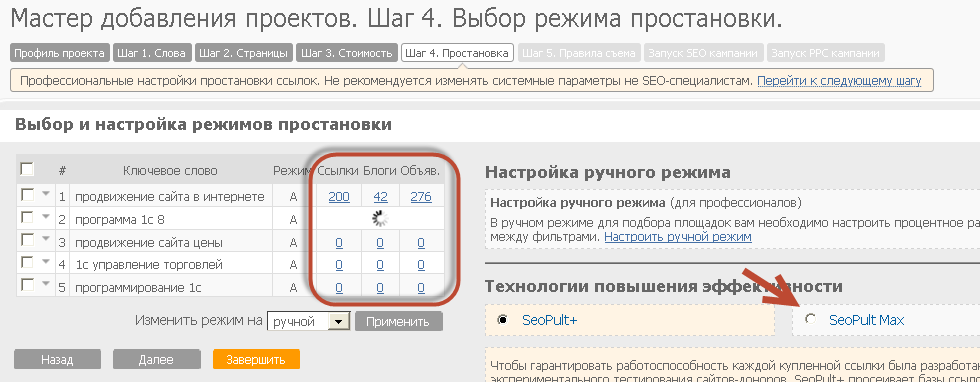Tick checkbox for продвижение сайта в интернете
Screen dimensions: 980x382
(x=28, y=195)
